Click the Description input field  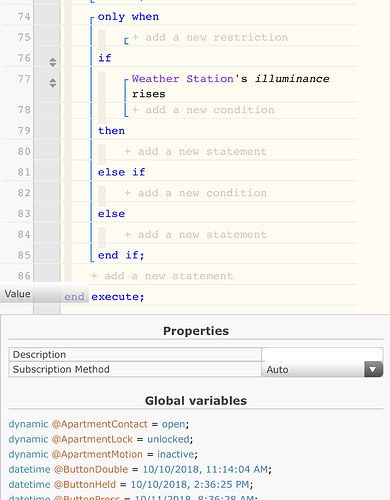click(x=322, y=354)
